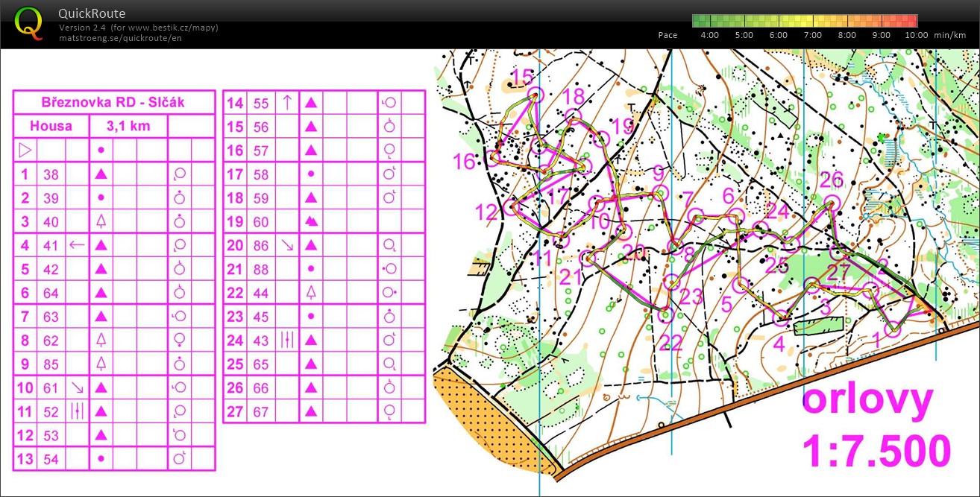The width and height of the screenshot is (980, 497).
Task: Click control circle 1 on the map
Action: point(892,329)
